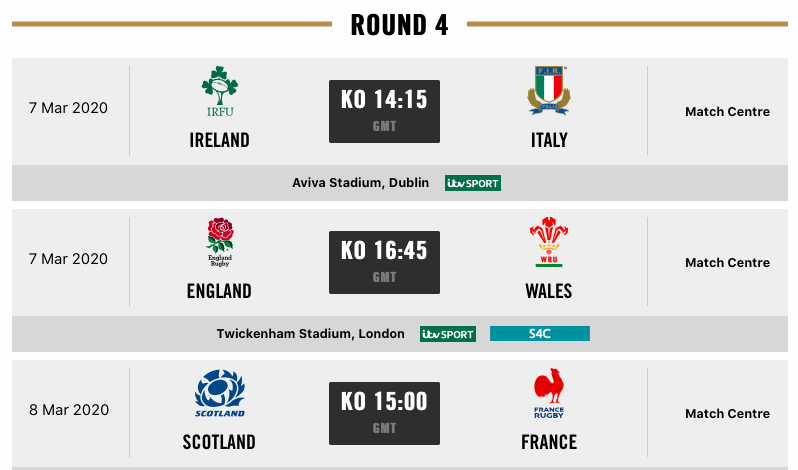This screenshot has height=470, width=798.
Task: Click the Ireland IRFU shamrock logo
Action: pyautogui.click(x=220, y=92)
